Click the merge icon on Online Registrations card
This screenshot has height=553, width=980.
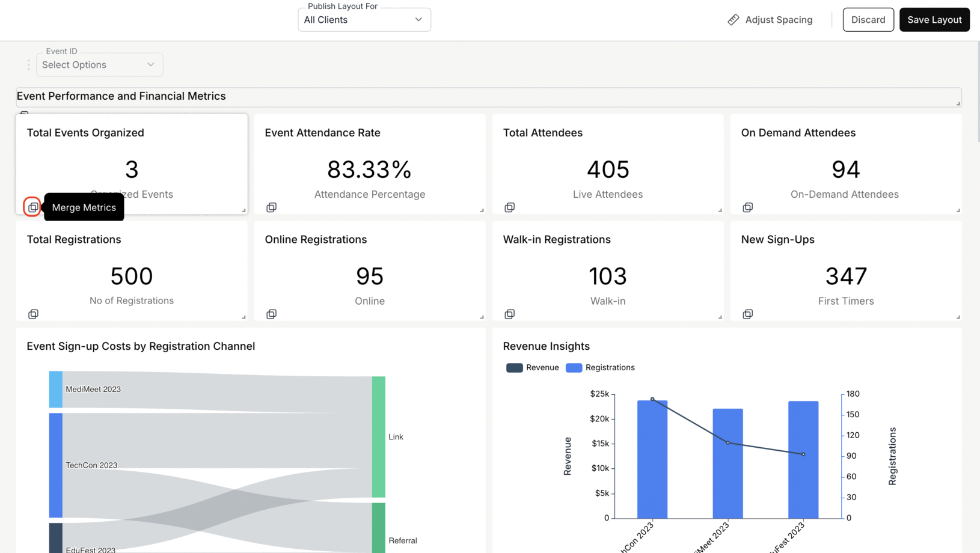[271, 314]
